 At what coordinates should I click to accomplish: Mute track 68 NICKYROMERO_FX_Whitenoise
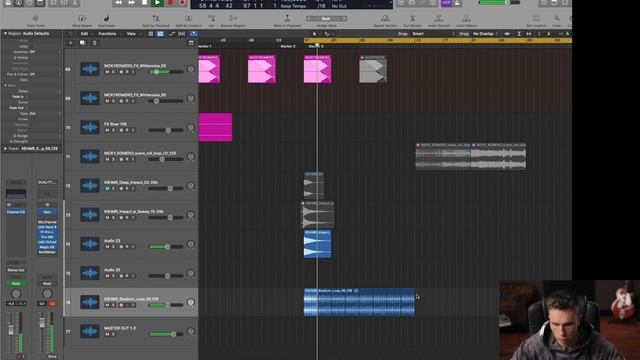pyautogui.click(x=107, y=72)
